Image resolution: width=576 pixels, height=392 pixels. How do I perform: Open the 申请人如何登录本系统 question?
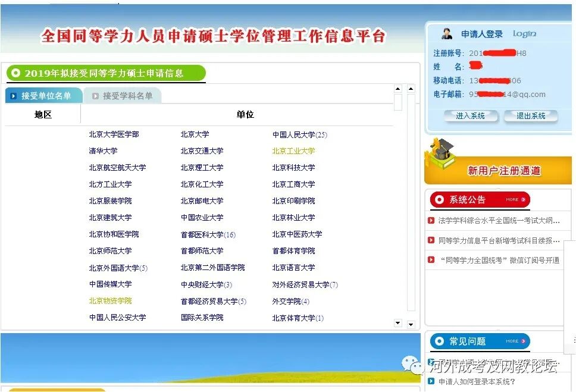(477, 382)
